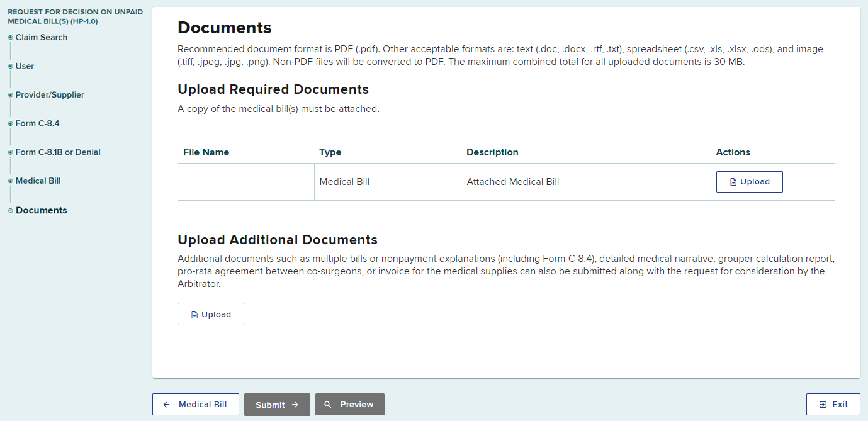Select the Medical Bill step in sidebar
The width and height of the screenshot is (868, 421).
38,181
